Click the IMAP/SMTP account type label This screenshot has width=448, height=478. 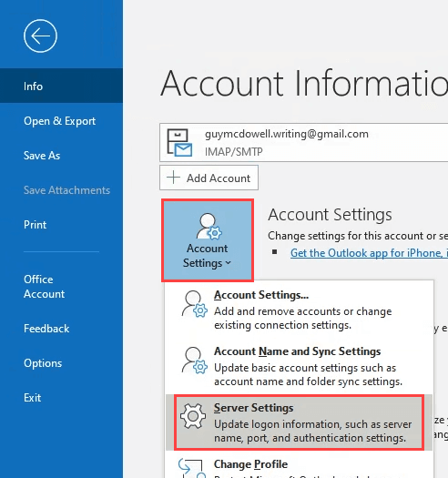[234, 151]
